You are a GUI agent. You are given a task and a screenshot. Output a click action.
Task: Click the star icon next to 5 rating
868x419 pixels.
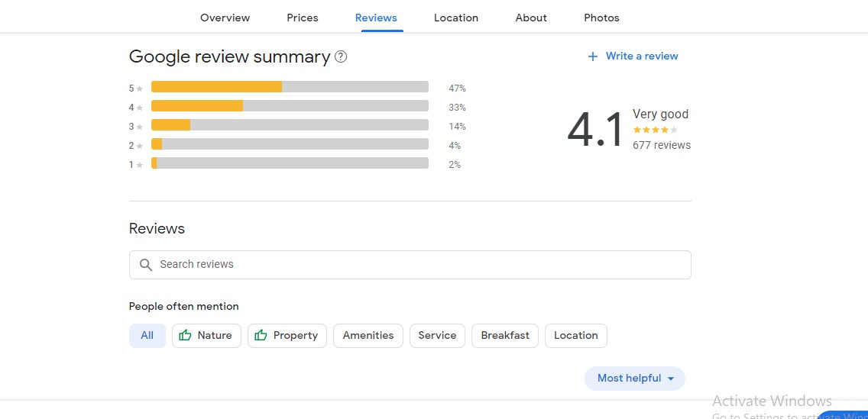(140, 89)
